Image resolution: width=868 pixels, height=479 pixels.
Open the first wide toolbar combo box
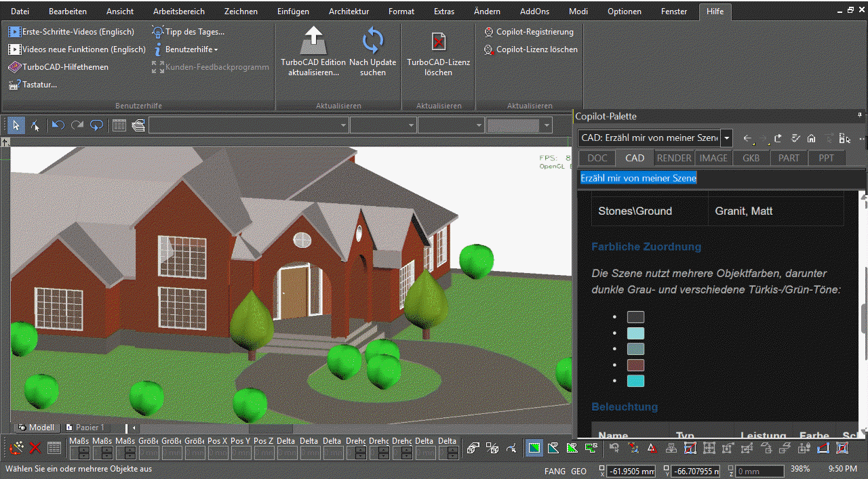[248, 125]
